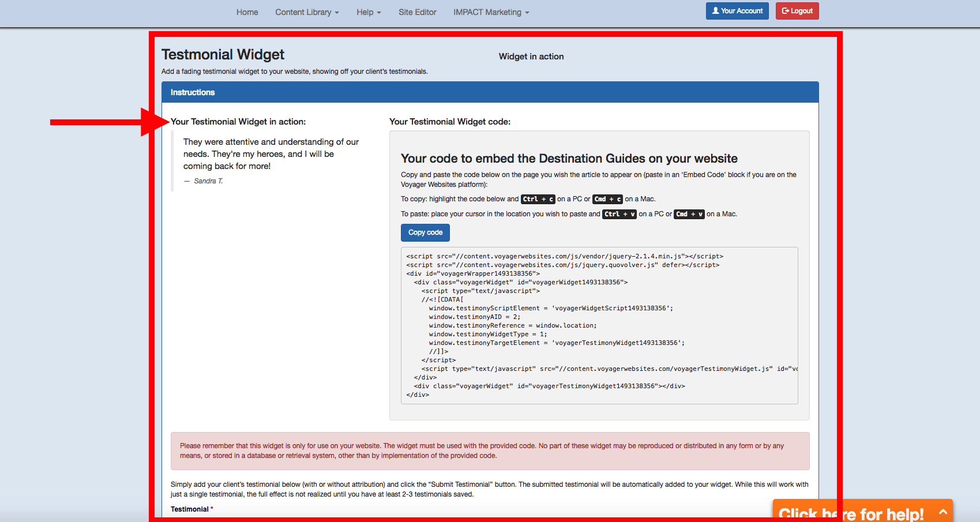Click the 'Add a fading testimonial widget' subtitle
This screenshot has width=980, height=522.
point(294,72)
